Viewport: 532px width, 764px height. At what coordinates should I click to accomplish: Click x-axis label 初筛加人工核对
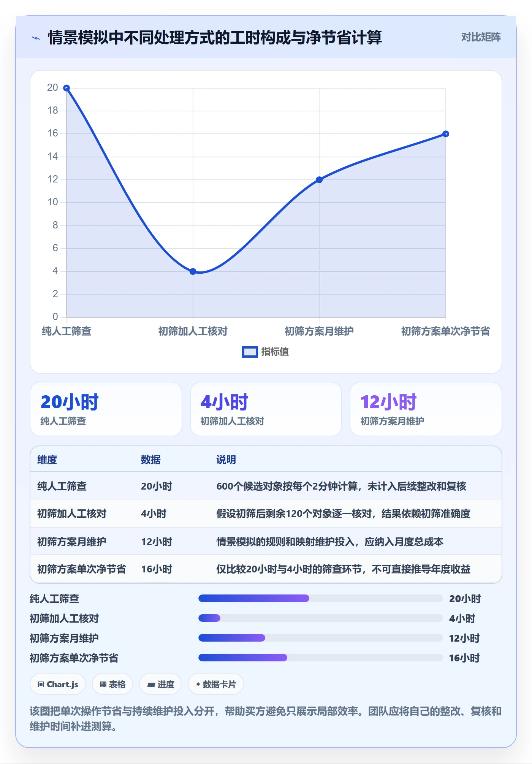coord(193,331)
